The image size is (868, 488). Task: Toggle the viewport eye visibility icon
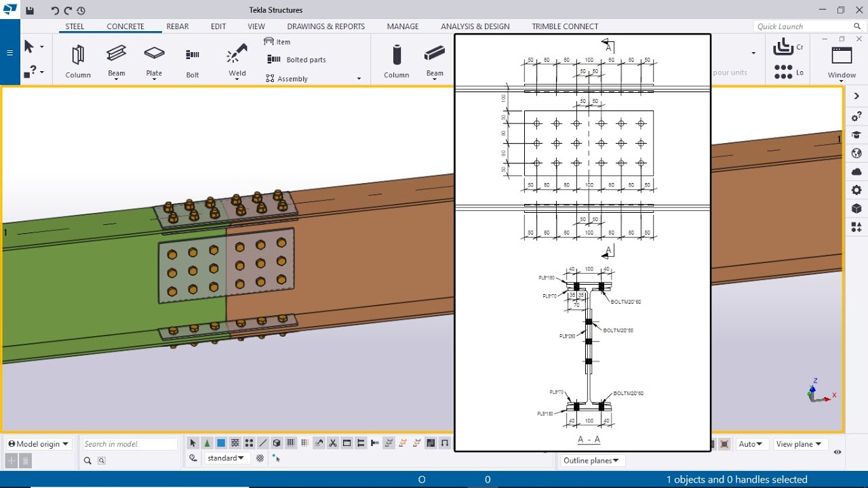coord(837,452)
